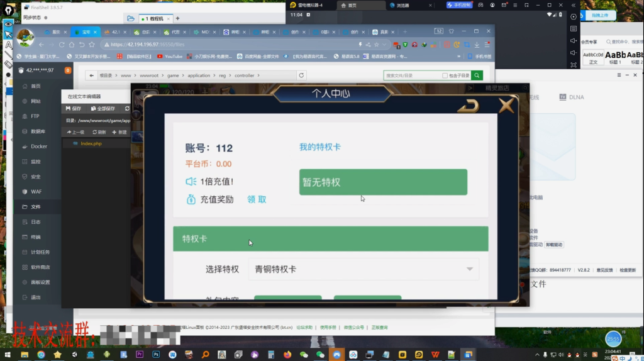Click 新建 in the editor file tree
Viewport: 644px width, 361px height.
[119, 132]
